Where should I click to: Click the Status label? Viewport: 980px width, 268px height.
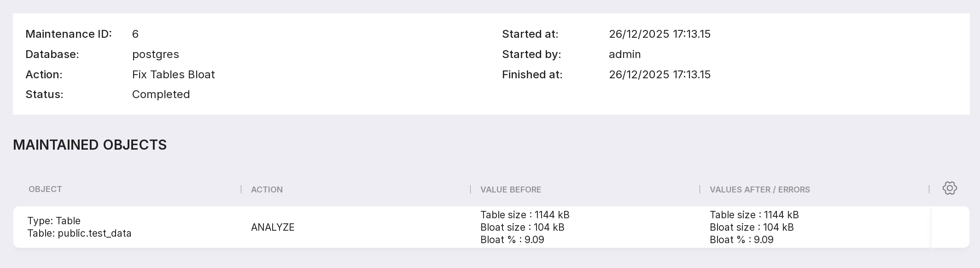[x=44, y=94]
